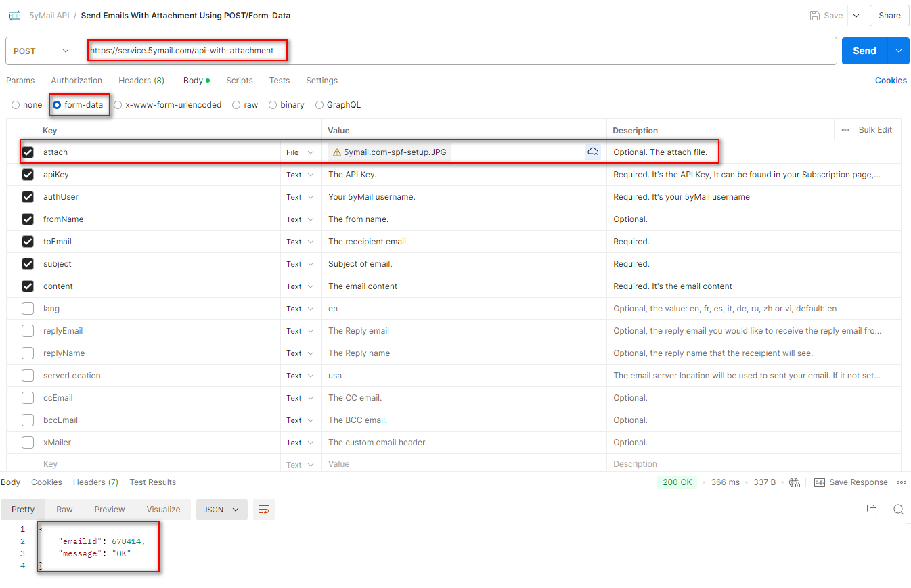Click the HTTP request type icon
Screen dimensions: 911x588
[15, 15]
